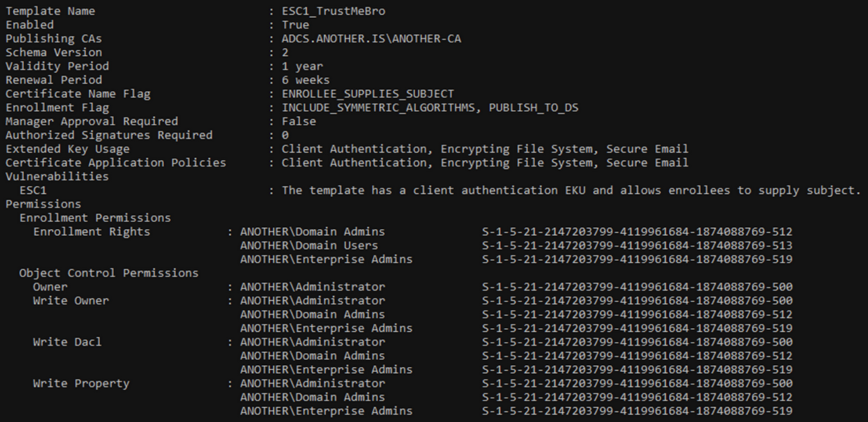Click the ANOTHER\Domain Users enrollment entry

[309, 246]
